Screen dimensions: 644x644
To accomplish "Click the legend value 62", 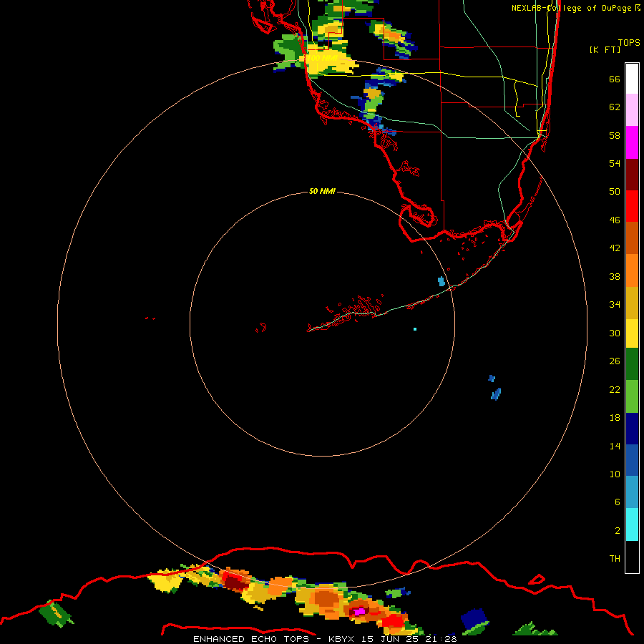I will [x=615, y=107].
